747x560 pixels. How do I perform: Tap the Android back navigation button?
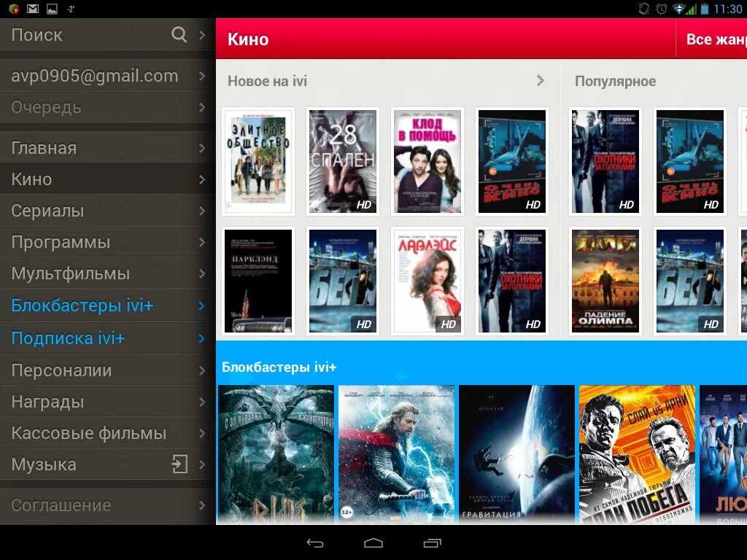315,542
